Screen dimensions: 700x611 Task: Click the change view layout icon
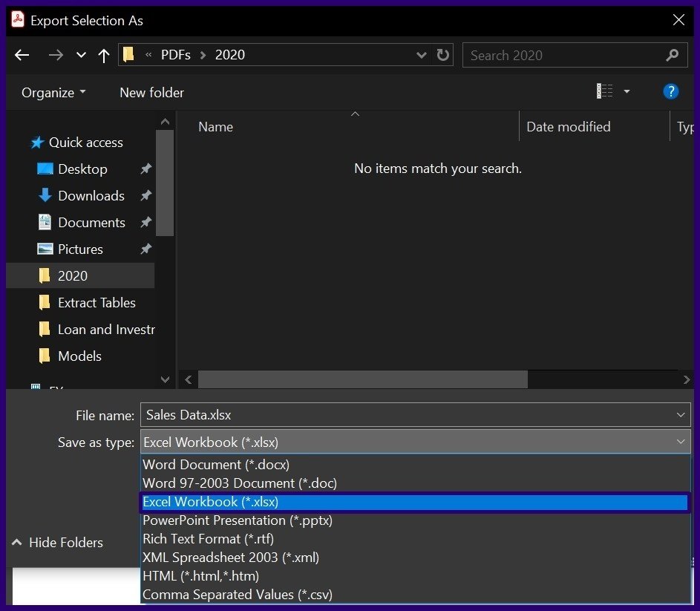pyautogui.click(x=605, y=92)
